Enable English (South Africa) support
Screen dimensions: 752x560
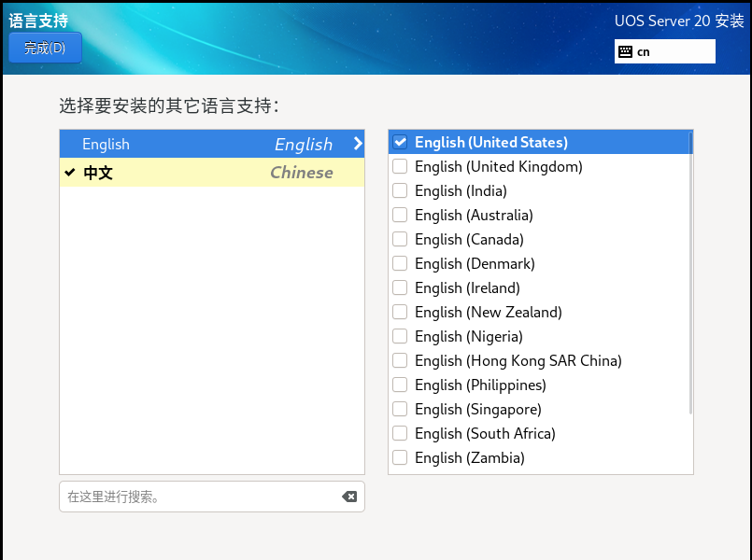click(x=400, y=433)
